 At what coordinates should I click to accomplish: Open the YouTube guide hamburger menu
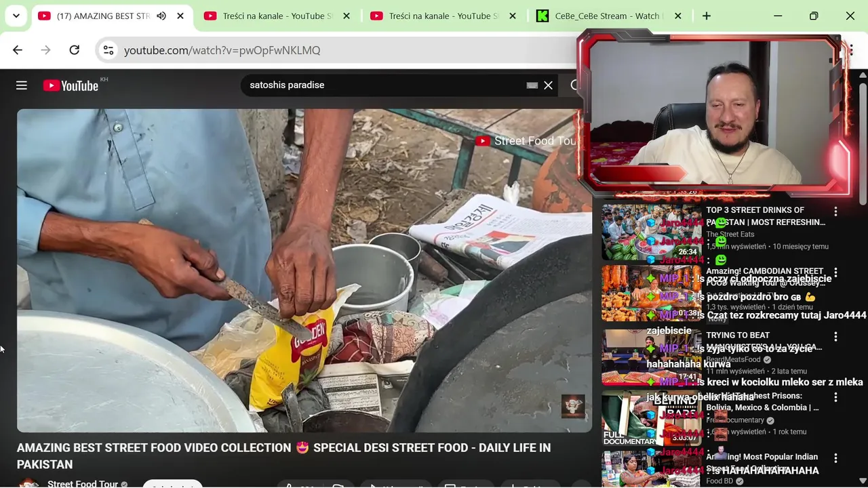(22, 85)
